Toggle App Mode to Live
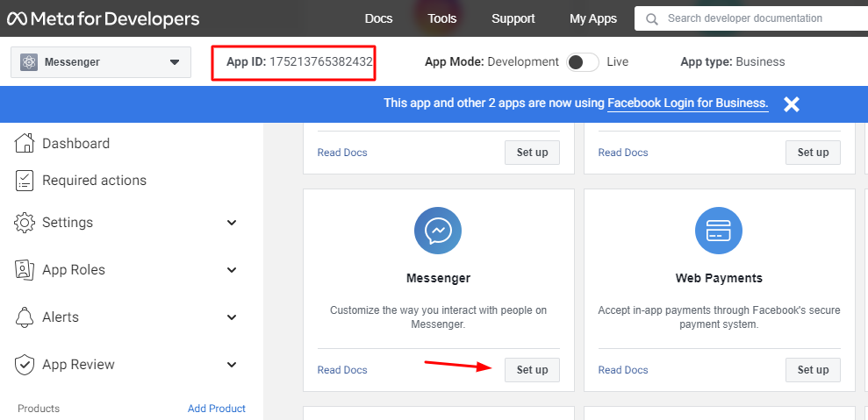868x420 pixels. tap(583, 62)
